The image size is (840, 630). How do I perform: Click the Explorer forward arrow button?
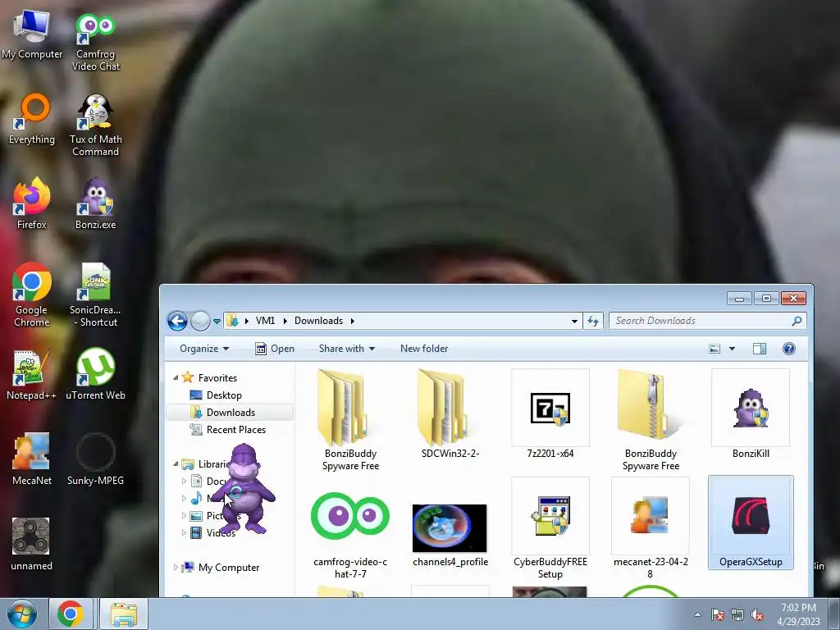click(x=200, y=321)
